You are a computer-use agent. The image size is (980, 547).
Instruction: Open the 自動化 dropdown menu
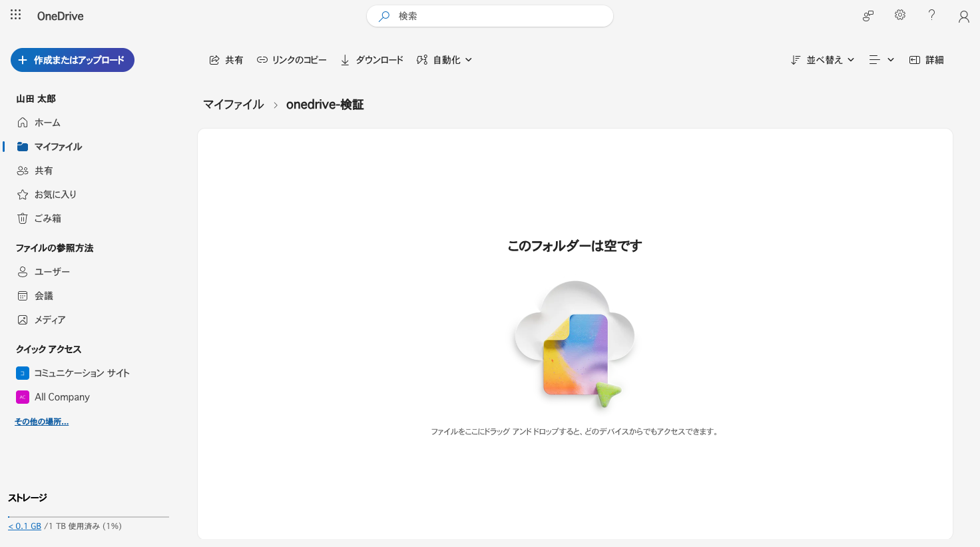tap(445, 60)
